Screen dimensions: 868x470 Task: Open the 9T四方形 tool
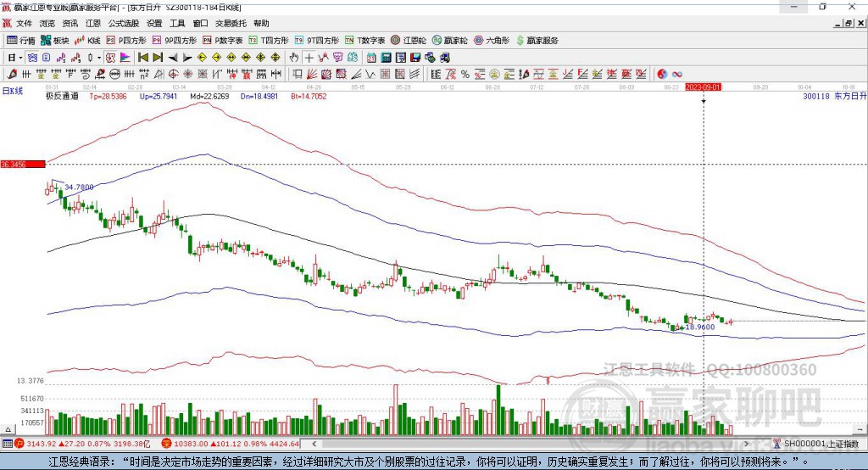point(317,41)
